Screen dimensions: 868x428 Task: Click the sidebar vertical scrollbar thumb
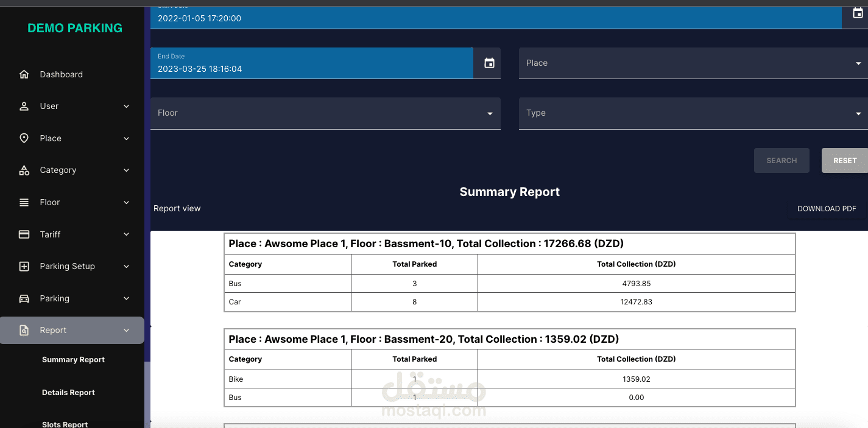147,395
